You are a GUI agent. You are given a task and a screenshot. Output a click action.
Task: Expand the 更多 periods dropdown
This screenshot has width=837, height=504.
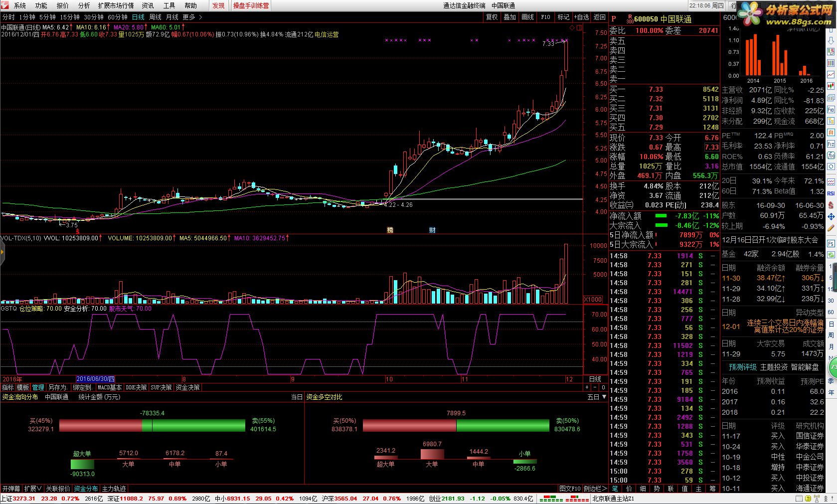click(x=192, y=17)
